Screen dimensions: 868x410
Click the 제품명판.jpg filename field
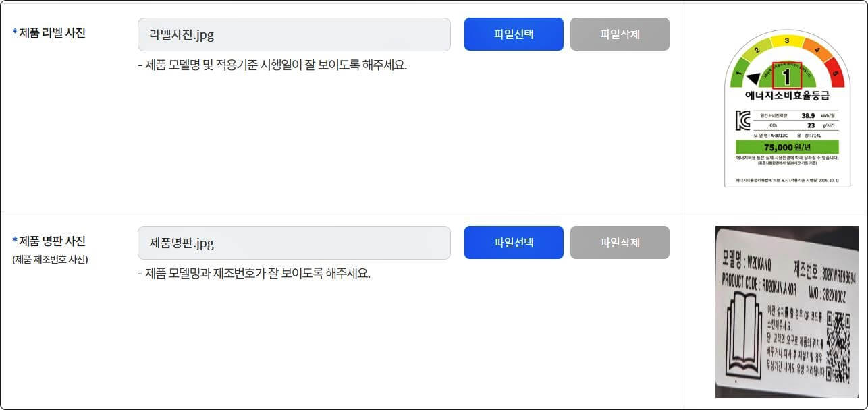point(294,242)
